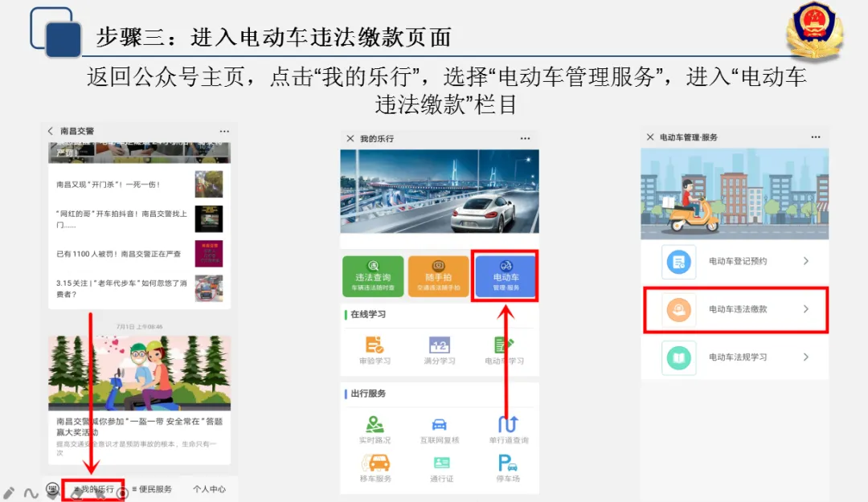Open 满分学习 calendar icon
Viewport: 868px width, 502px height.
click(x=440, y=345)
